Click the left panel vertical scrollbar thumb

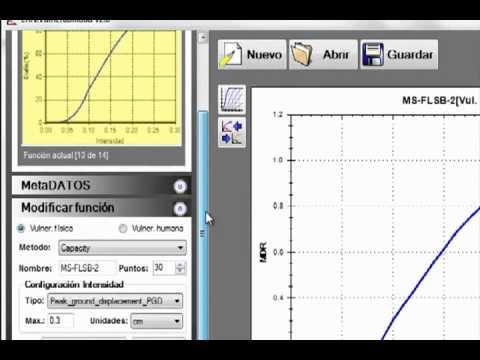(x=203, y=225)
